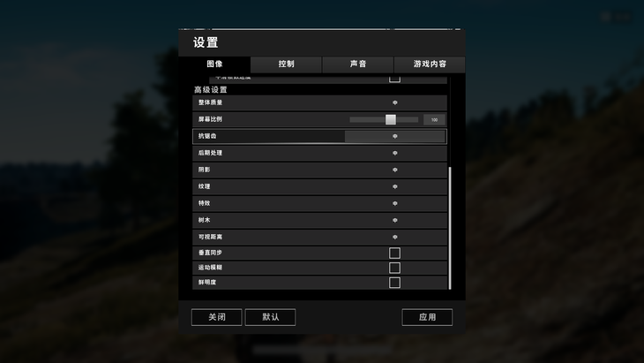Change the 可视距离 setting value
Image resolution: width=644 pixels, height=363 pixels.
[395, 238]
